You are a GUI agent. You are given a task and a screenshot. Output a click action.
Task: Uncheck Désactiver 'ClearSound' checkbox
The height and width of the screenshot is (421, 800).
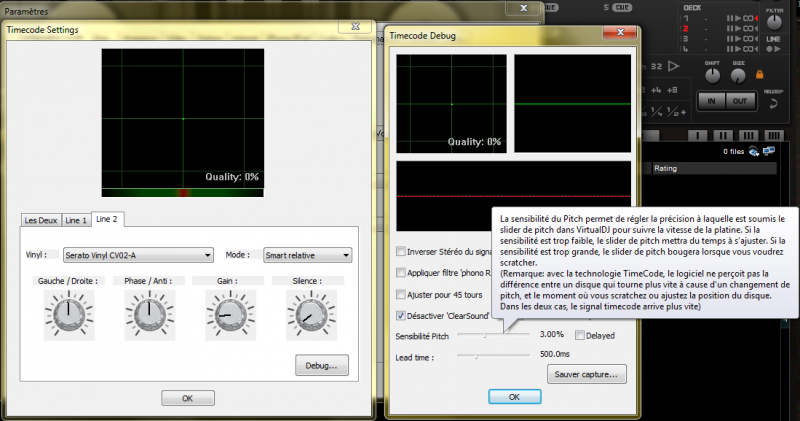(401, 316)
